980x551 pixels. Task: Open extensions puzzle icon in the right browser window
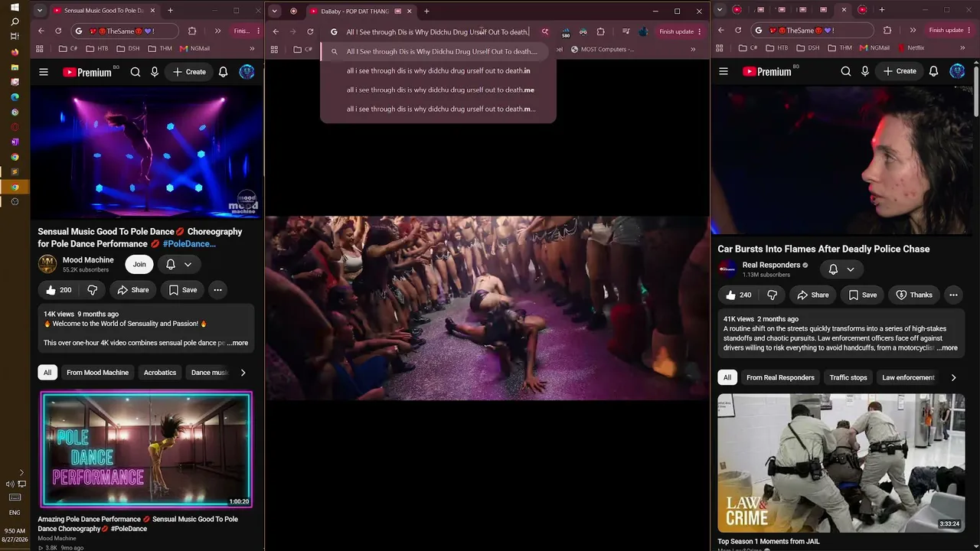(x=887, y=31)
